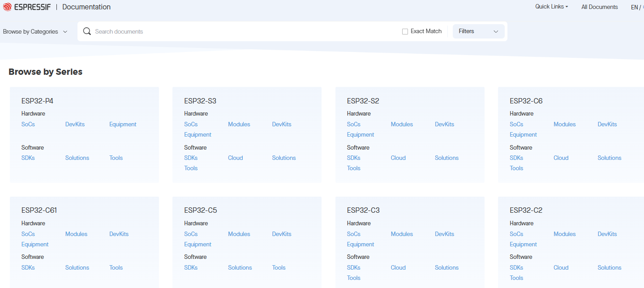Open Cloud under ESP32-C2
Screen dimensions: 644x288
(561, 267)
